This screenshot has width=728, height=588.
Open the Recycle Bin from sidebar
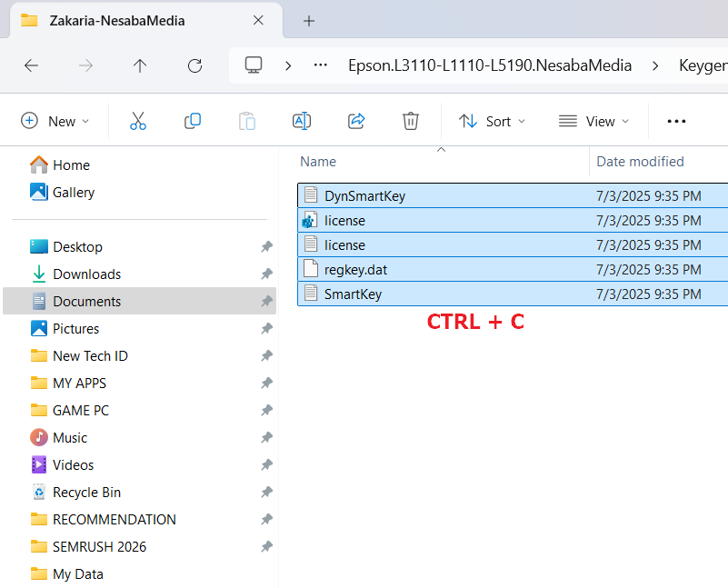86,492
